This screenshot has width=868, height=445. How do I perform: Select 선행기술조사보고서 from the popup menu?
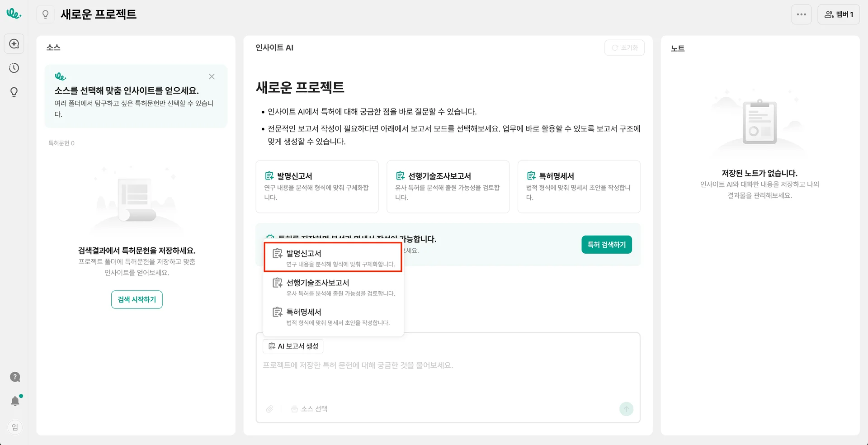pos(333,287)
